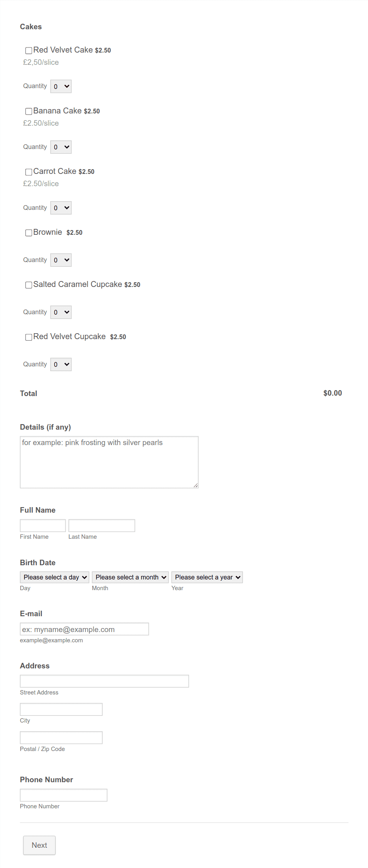Expand the Brownie quantity dropdown
Image resolution: width=368 pixels, height=868 pixels.
click(61, 260)
